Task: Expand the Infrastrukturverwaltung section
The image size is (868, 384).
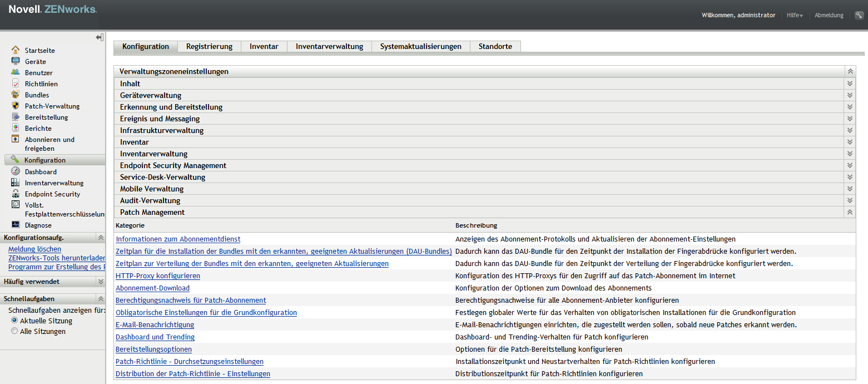Action: (850, 130)
